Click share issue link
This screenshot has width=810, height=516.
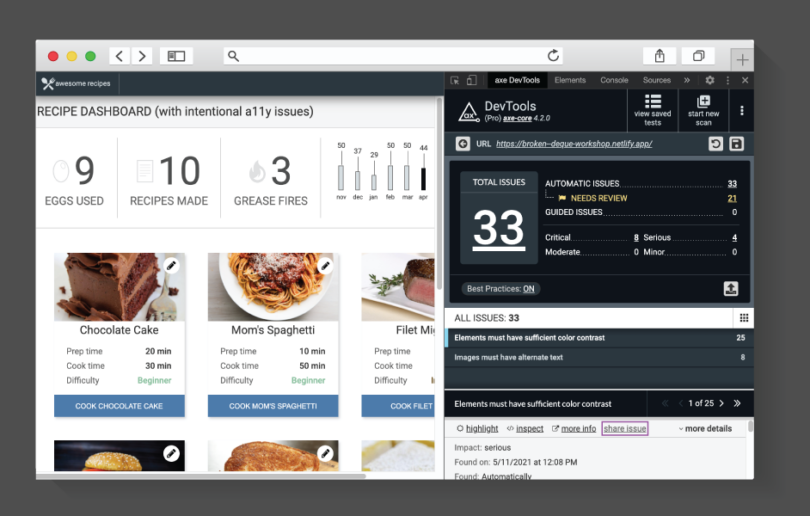(x=625, y=429)
